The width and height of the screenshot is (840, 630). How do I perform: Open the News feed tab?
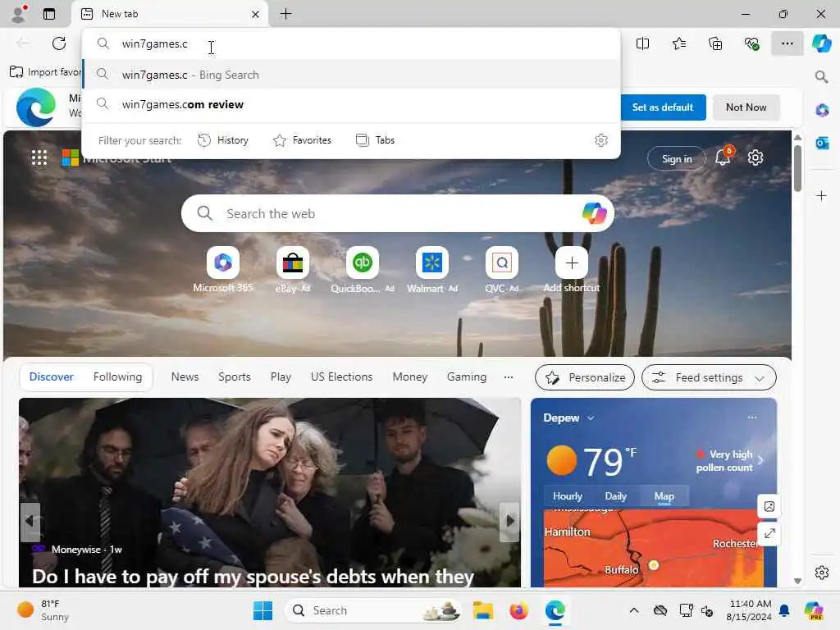click(185, 377)
